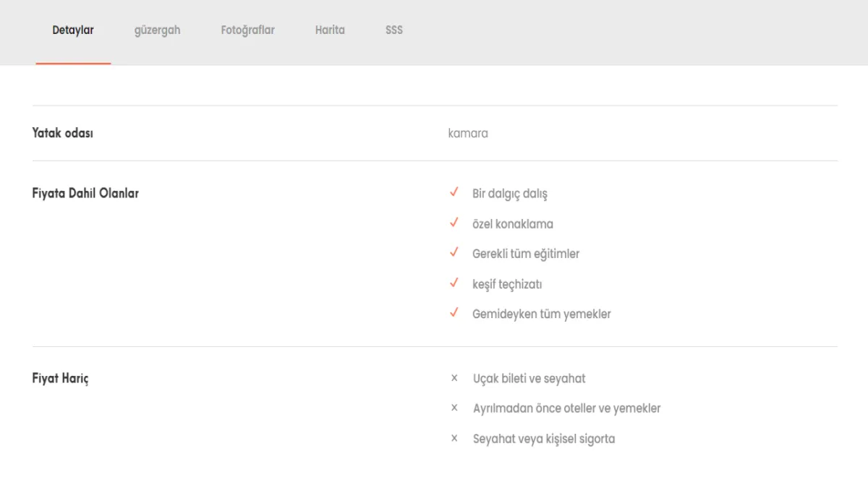The width and height of the screenshot is (868, 488).
Task: Click the Bir dalgıç dalış text
Action: 510,194
